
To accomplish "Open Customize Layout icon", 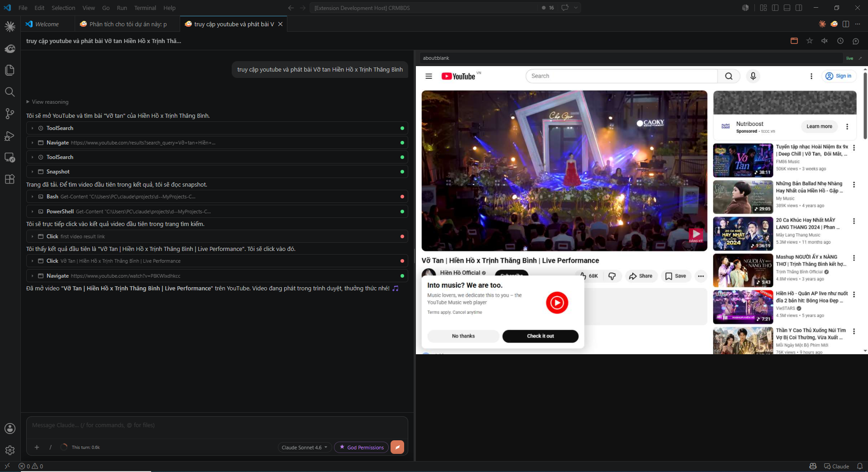I will 763,8.
